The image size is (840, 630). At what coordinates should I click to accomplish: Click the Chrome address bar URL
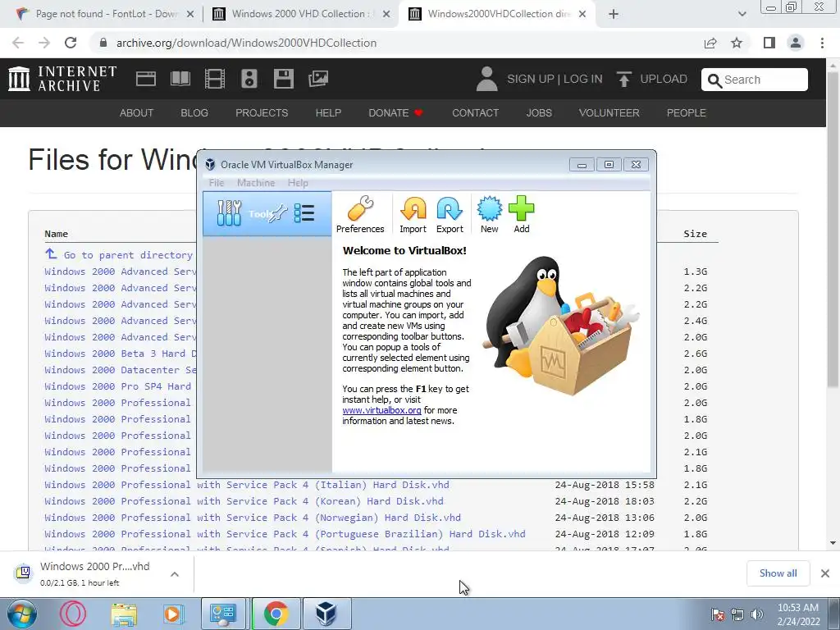[x=246, y=43]
